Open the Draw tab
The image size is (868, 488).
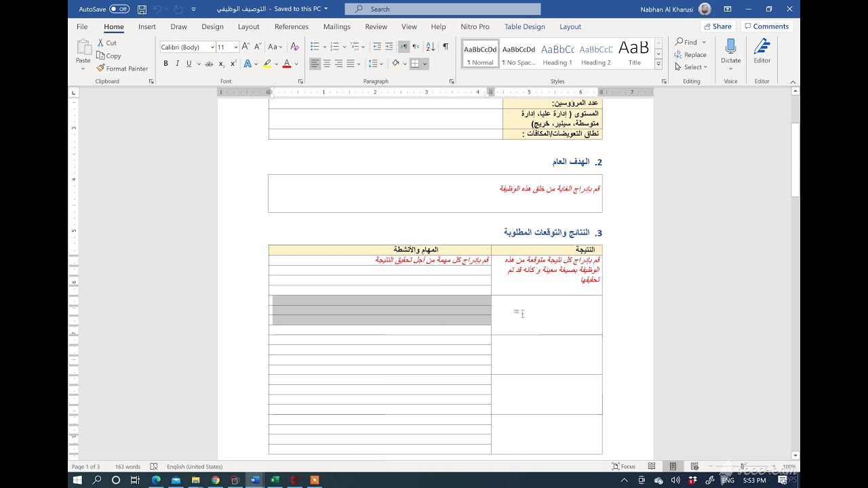(x=179, y=26)
